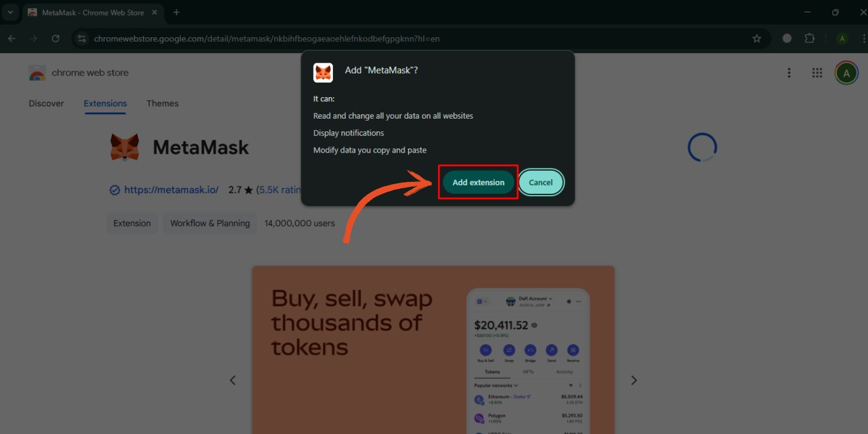Screen dimensions: 868x434
Task: Switch to the Discover tab
Action: (46, 103)
